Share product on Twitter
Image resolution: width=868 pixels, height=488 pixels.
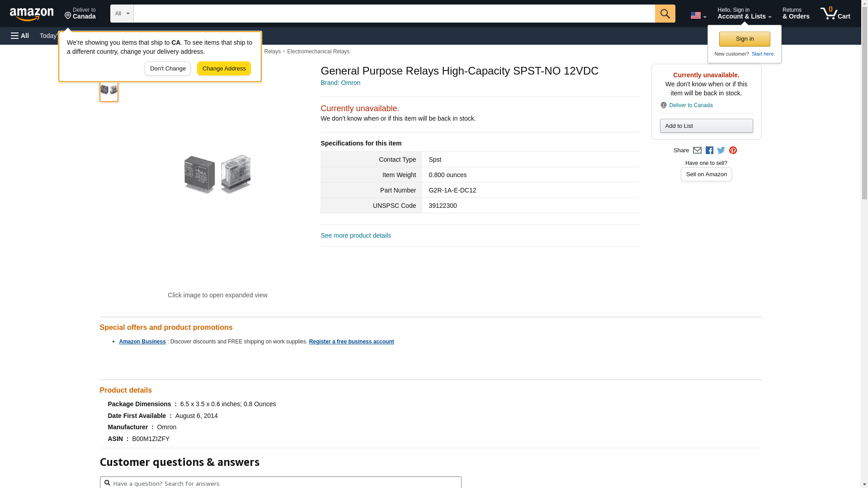click(721, 150)
